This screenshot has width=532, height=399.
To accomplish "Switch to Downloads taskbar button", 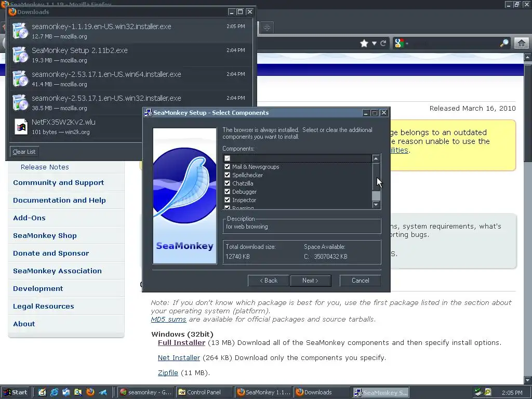I will tap(322, 392).
